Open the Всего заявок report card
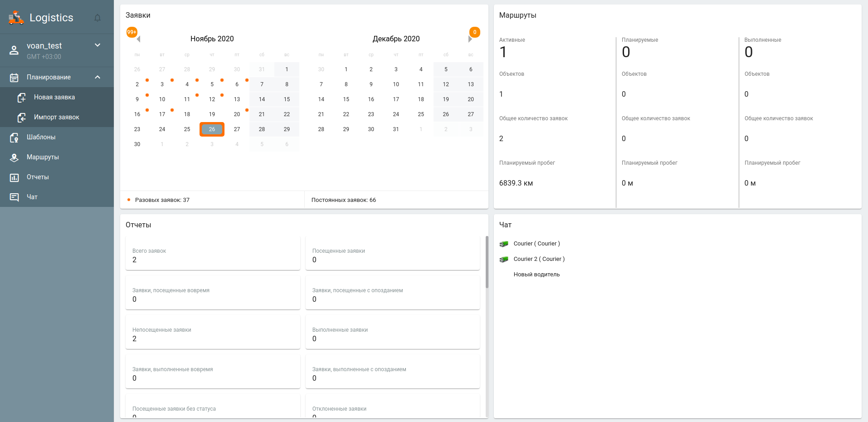Screen dimensions: 868x422 point(213,253)
